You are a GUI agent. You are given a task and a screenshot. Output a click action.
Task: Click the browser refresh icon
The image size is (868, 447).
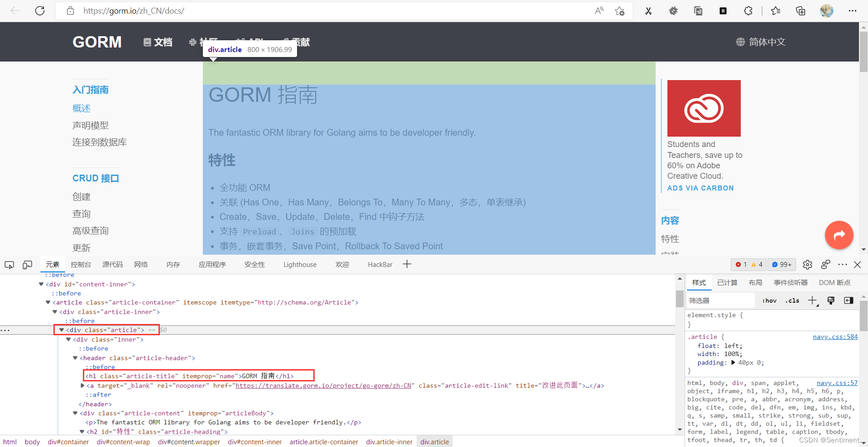click(40, 10)
